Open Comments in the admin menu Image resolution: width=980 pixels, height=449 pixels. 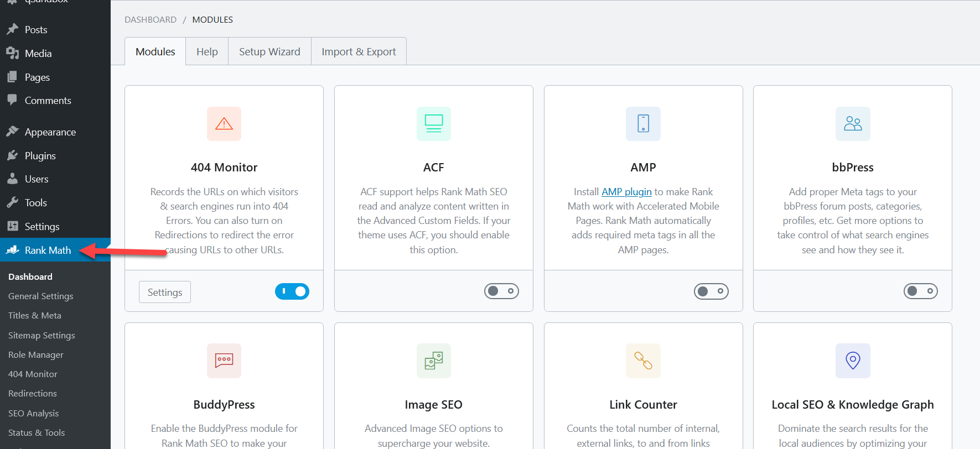click(x=55, y=100)
